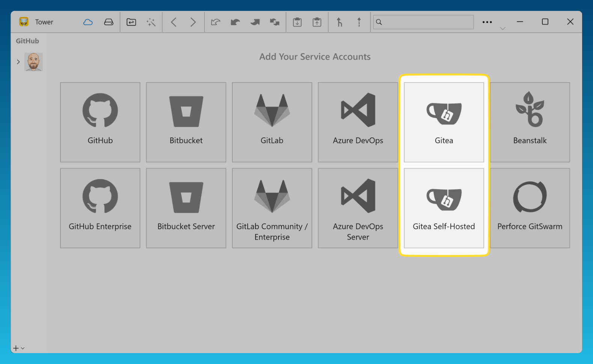Click the Pull toolbar icon
Screen dimensions: 593x364
click(x=235, y=22)
